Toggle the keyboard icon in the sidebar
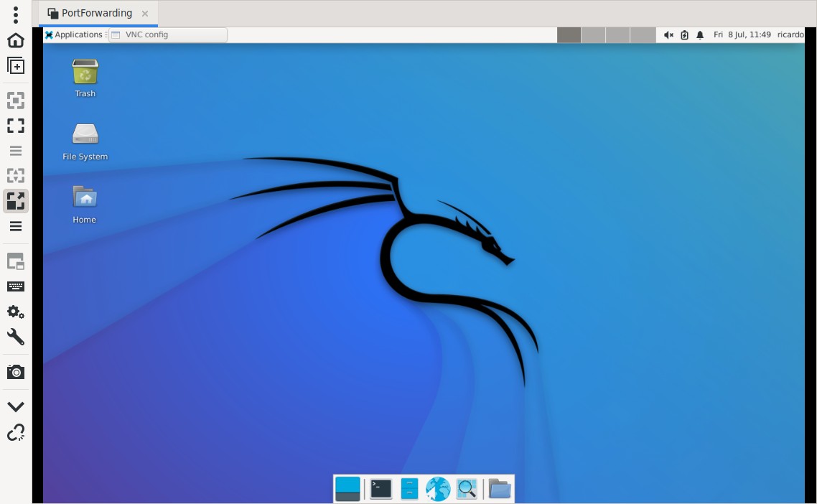This screenshot has width=817, height=504. (16, 286)
